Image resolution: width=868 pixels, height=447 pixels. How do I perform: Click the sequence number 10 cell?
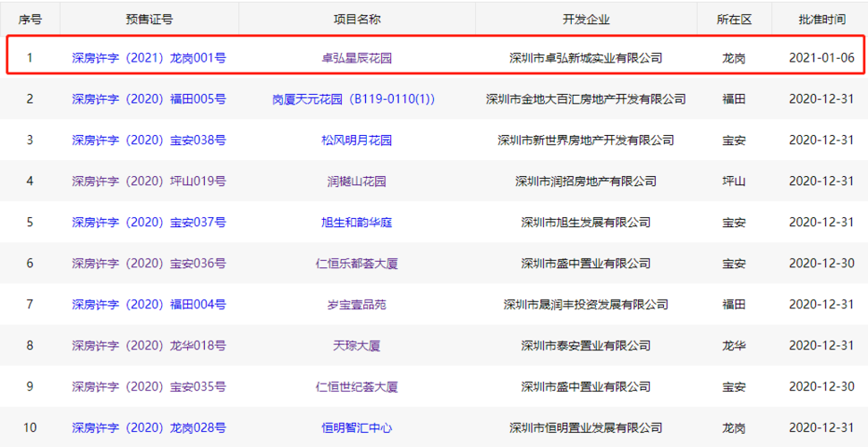coord(30,427)
